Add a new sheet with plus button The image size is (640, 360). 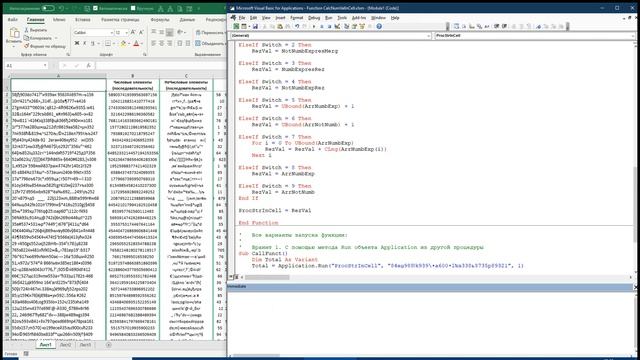click(x=109, y=345)
